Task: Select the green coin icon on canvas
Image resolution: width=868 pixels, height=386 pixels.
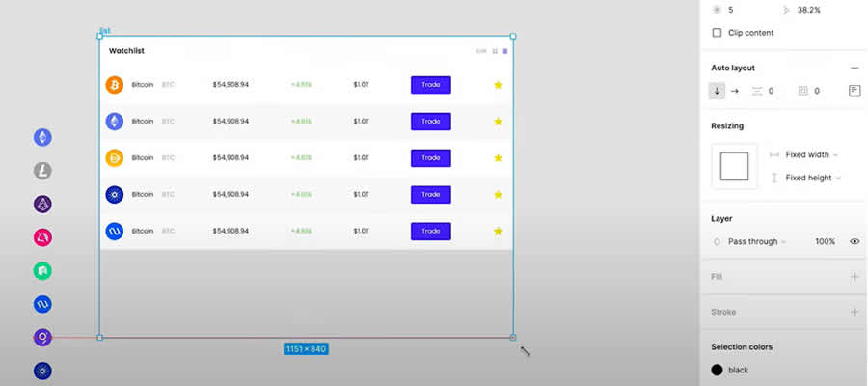Action: click(x=43, y=271)
